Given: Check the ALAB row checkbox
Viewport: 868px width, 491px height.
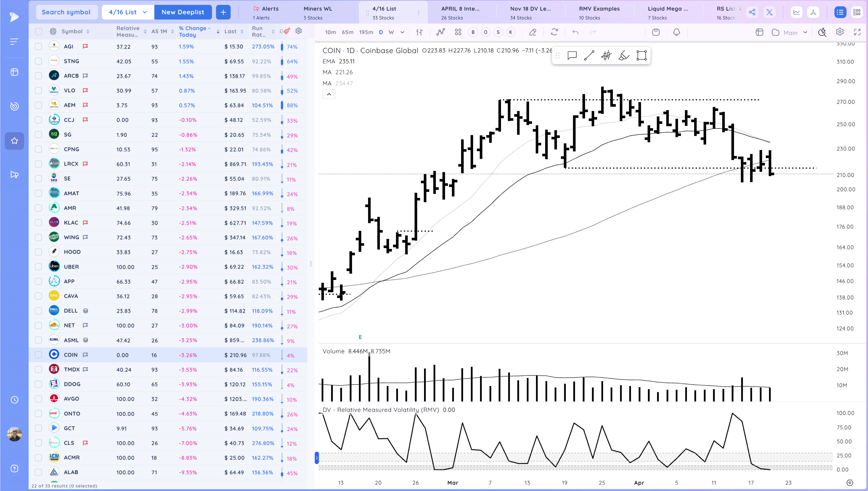Looking at the screenshot, I should (38, 472).
